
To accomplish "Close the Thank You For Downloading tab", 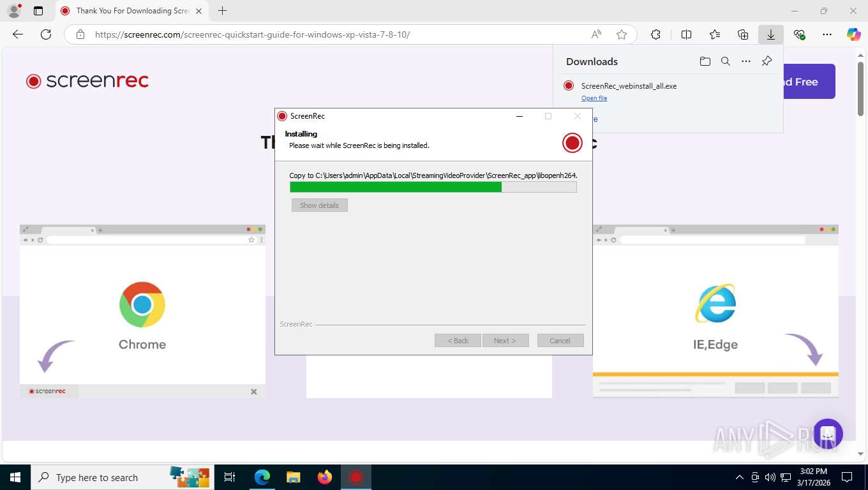I will point(199,11).
